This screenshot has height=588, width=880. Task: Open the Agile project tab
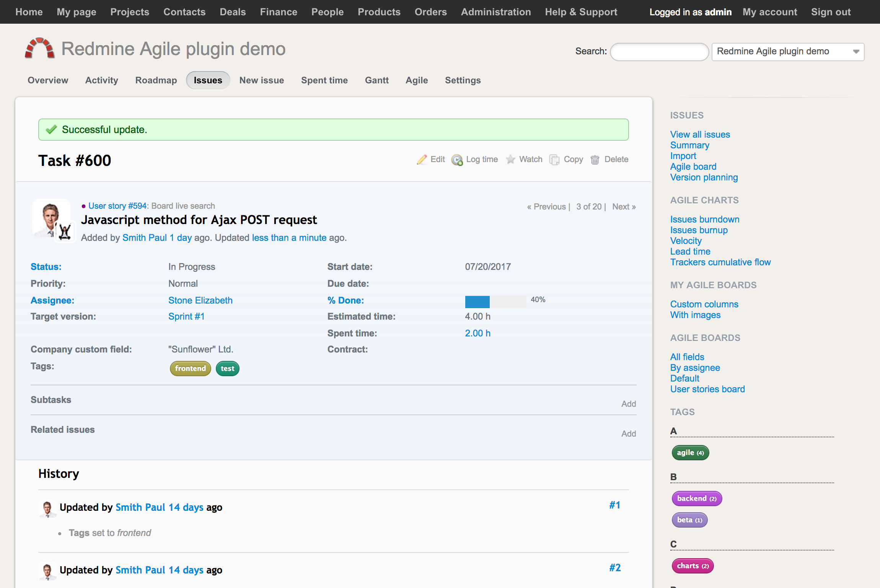coord(417,80)
